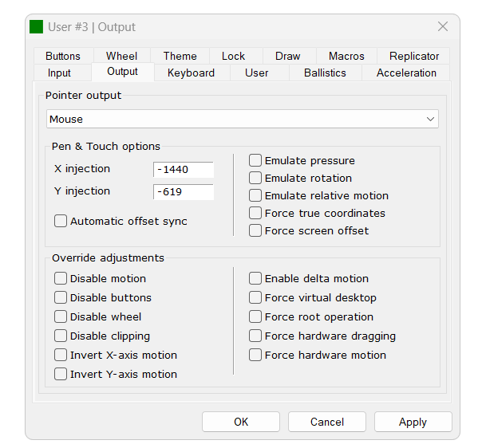Check Enable delta motion

click(x=255, y=279)
